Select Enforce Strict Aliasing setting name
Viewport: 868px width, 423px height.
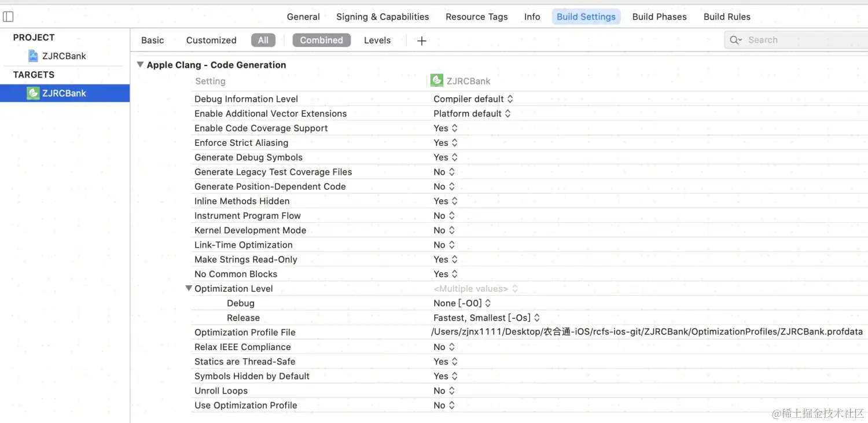(x=241, y=143)
